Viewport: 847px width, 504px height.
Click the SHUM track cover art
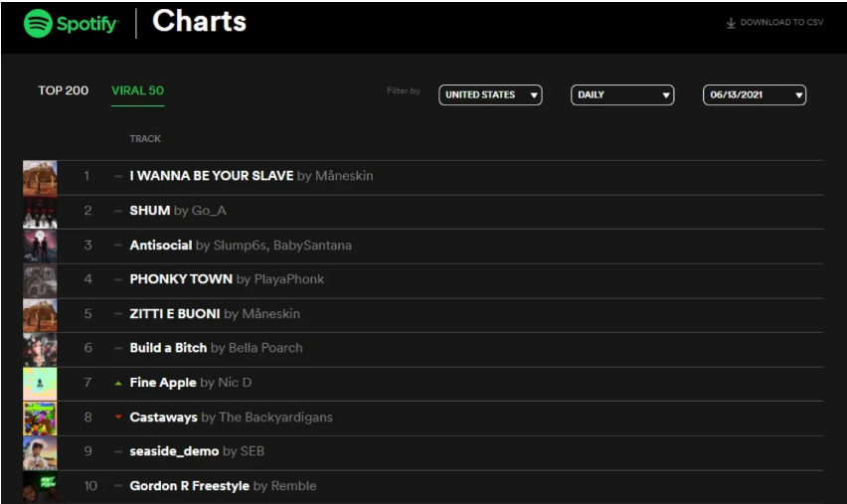40,213
